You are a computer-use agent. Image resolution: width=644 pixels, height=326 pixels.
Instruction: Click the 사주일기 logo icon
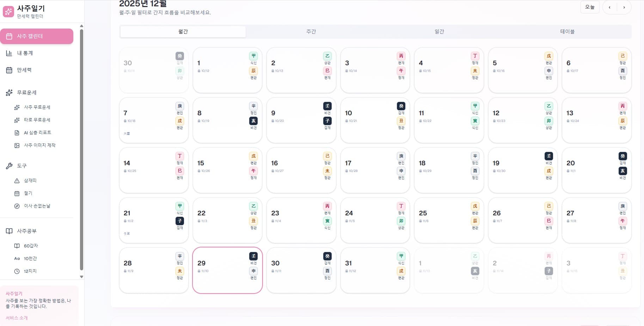[8, 11]
